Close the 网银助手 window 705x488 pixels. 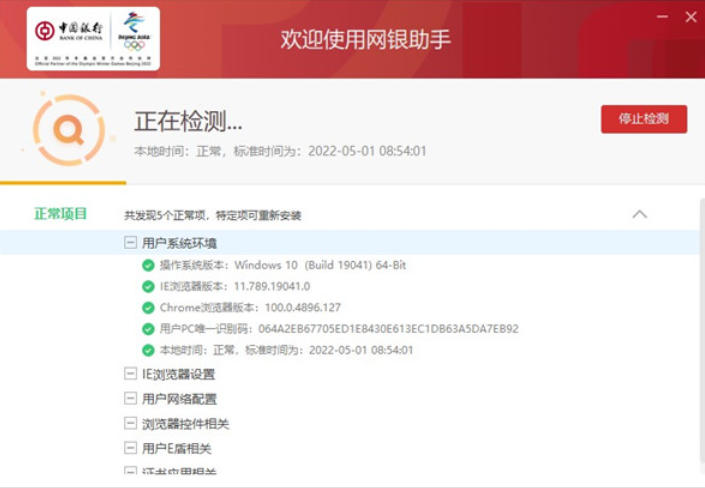(690, 17)
